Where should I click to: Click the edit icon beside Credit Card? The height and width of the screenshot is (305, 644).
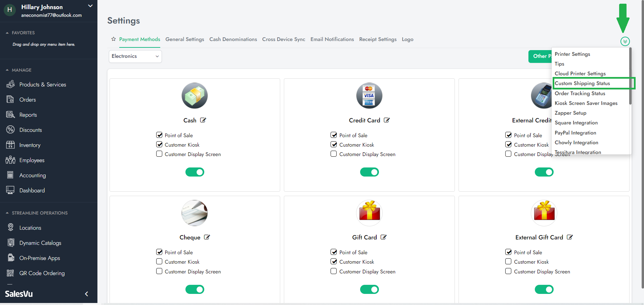(x=387, y=120)
